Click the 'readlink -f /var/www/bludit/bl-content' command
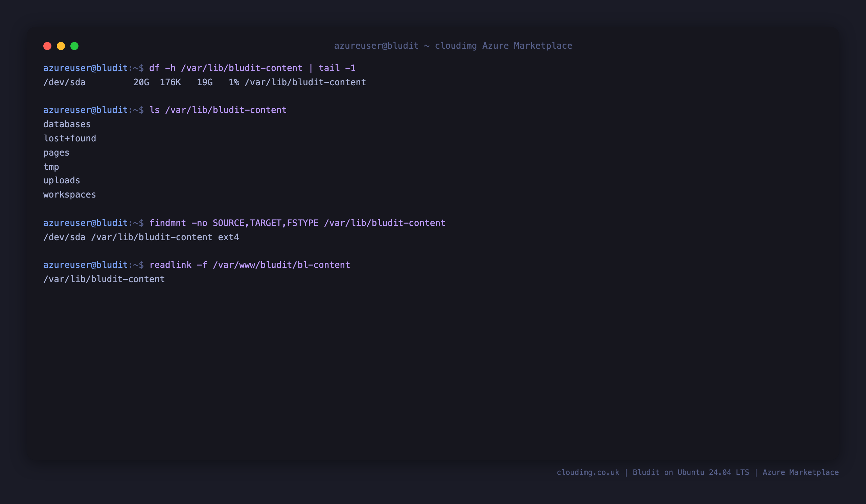Image resolution: width=866 pixels, height=504 pixels. pos(250,265)
